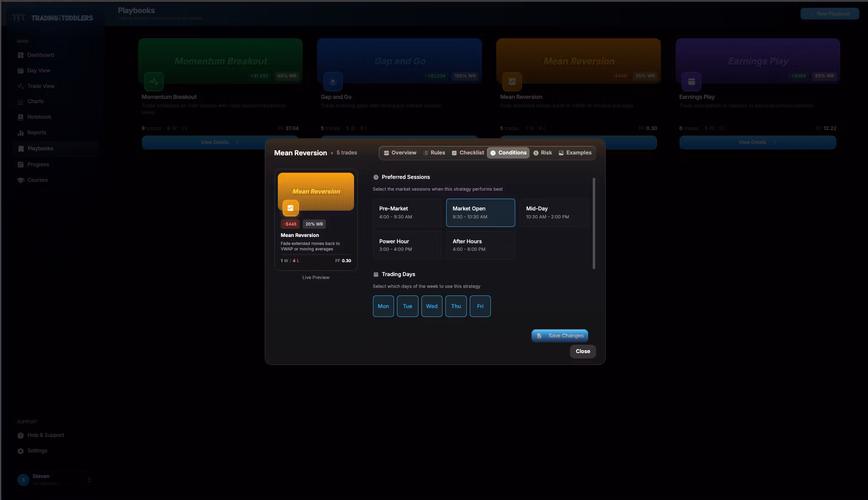Click the Trade View chart icon
Viewport: 868px width, 500px height.
tap(21, 86)
